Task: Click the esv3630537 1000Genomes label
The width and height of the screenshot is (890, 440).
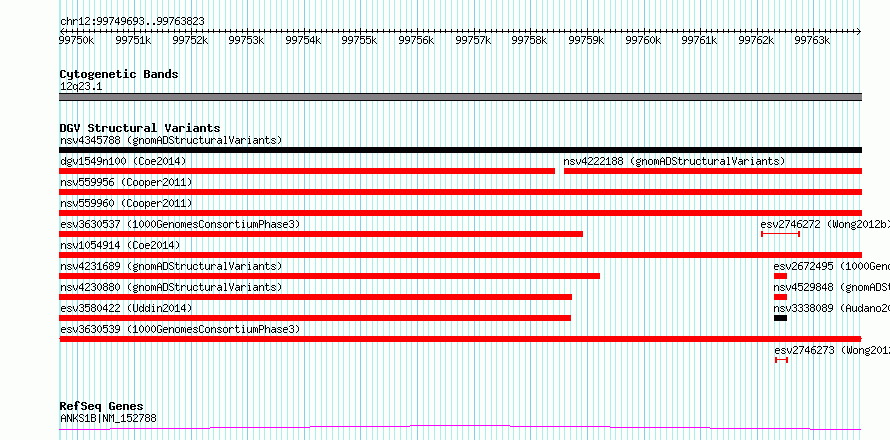Action: [x=180, y=224]
